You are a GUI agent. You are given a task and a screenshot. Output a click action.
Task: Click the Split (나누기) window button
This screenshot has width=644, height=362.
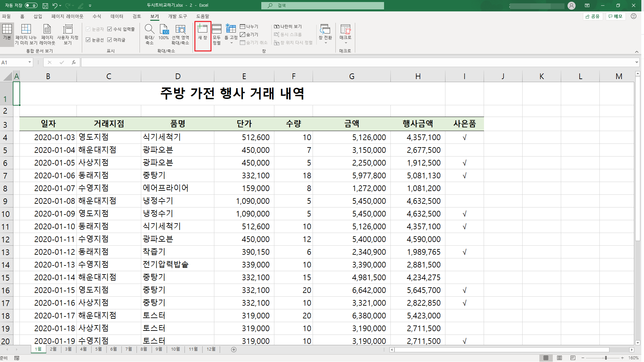point(249,26)
